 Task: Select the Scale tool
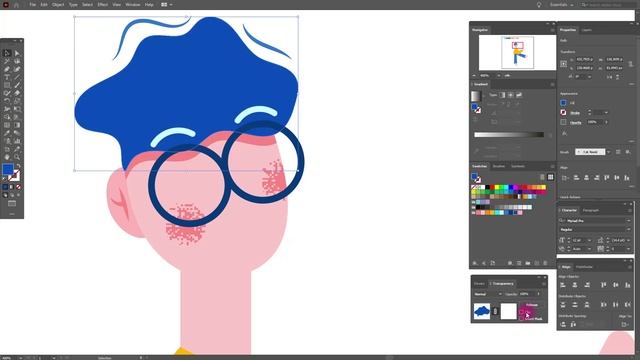coord(17,101)
